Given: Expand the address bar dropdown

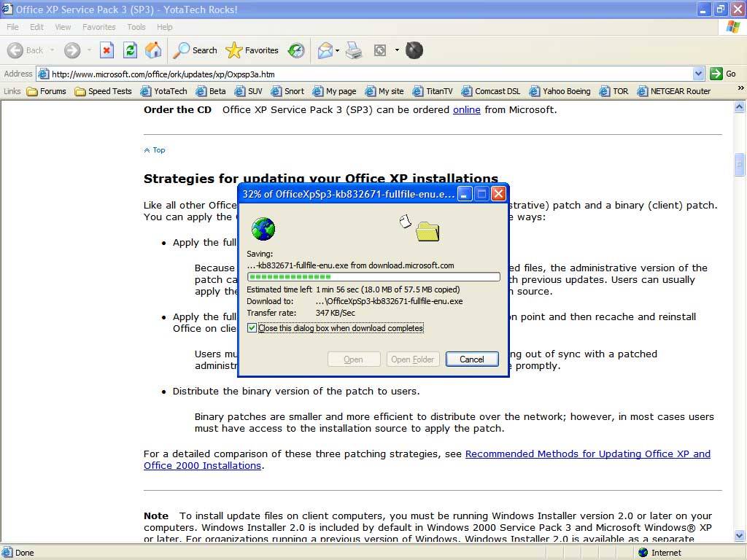Looking at the screenshot, I should point(698,74).
